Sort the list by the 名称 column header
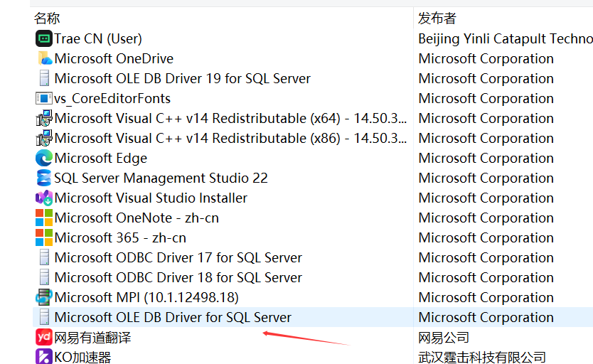 [47, 18]
